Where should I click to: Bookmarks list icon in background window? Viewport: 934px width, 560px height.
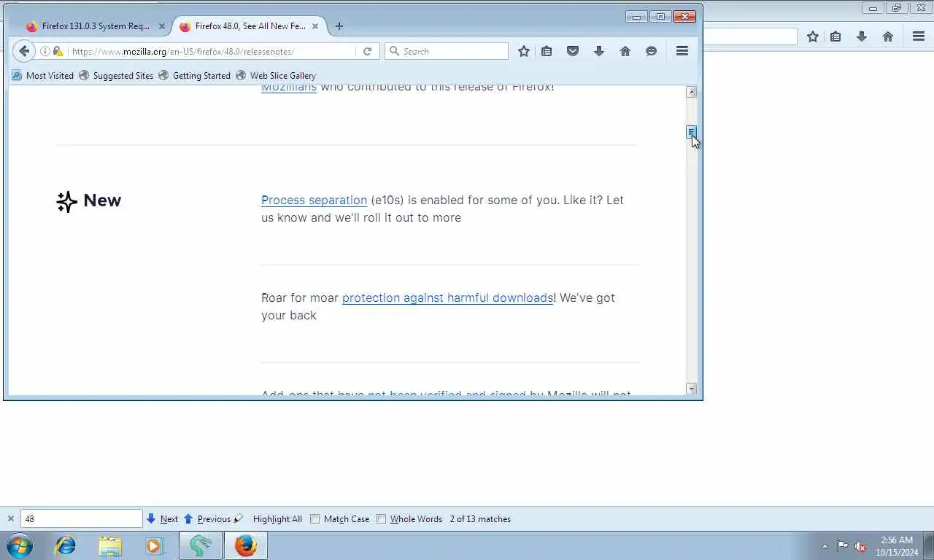point(836,36)
